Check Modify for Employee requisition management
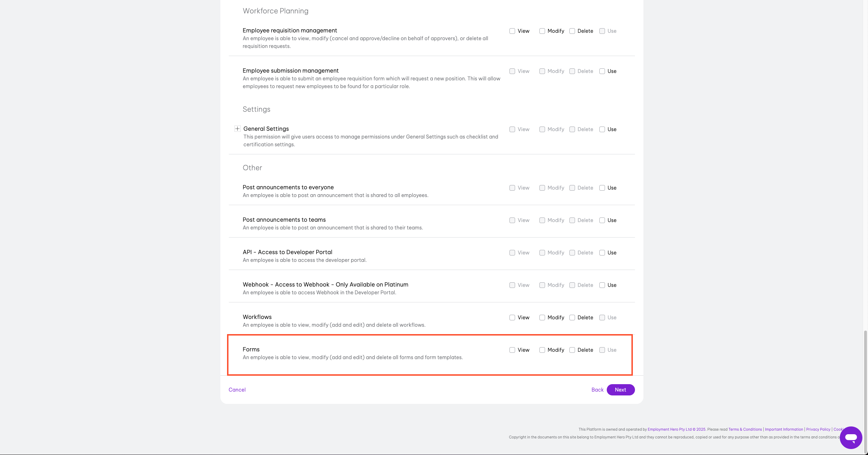The image size is (868, 455). pos(542,31)
